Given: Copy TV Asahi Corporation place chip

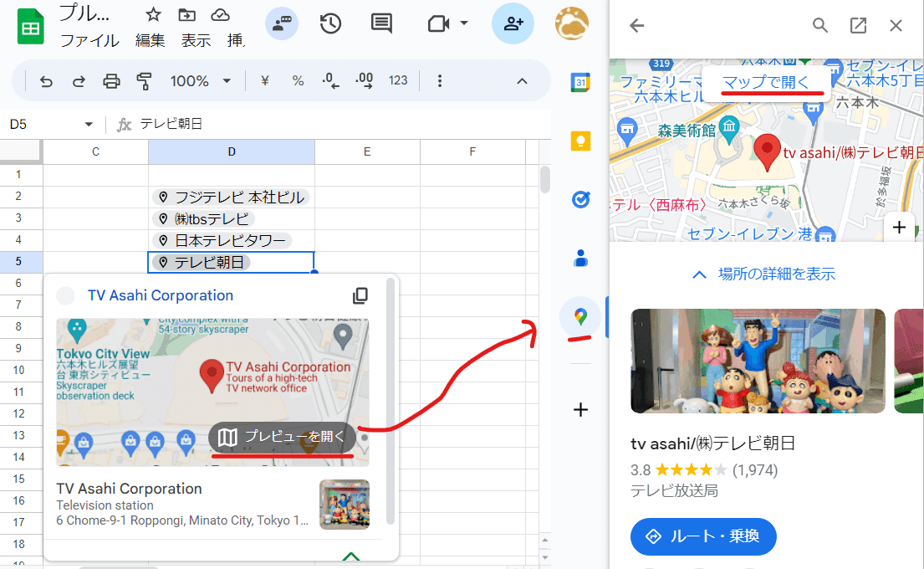Looking at the screenshot, I should click(x=360, y=295).
